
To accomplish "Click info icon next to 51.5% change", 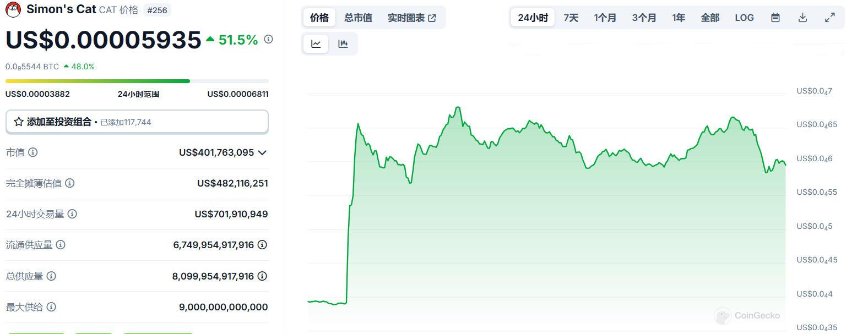I will pos(268,39).
